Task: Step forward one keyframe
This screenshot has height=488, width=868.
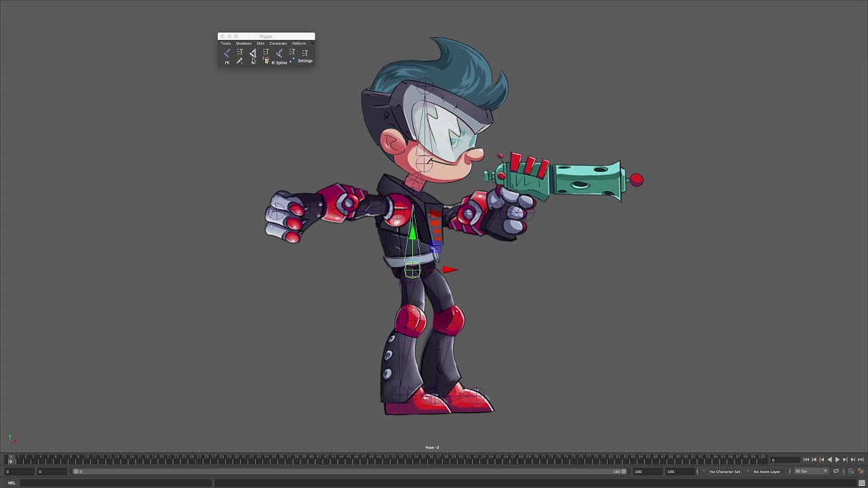Action: click(x=845, y=460)
